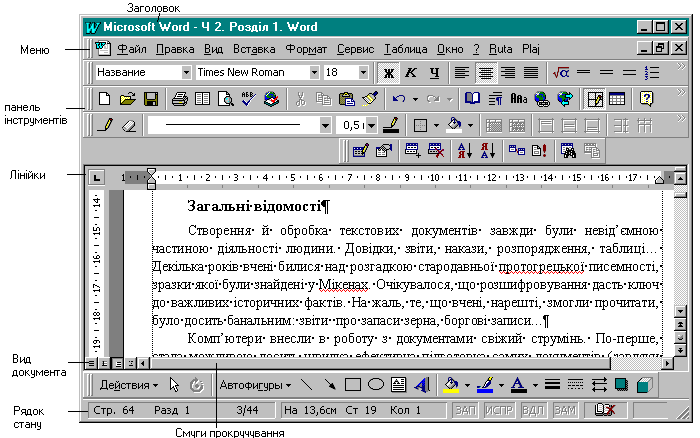This screenshot has width=700, height=438.
Task: Select the table Eraser tool
Action: [129, 125]
